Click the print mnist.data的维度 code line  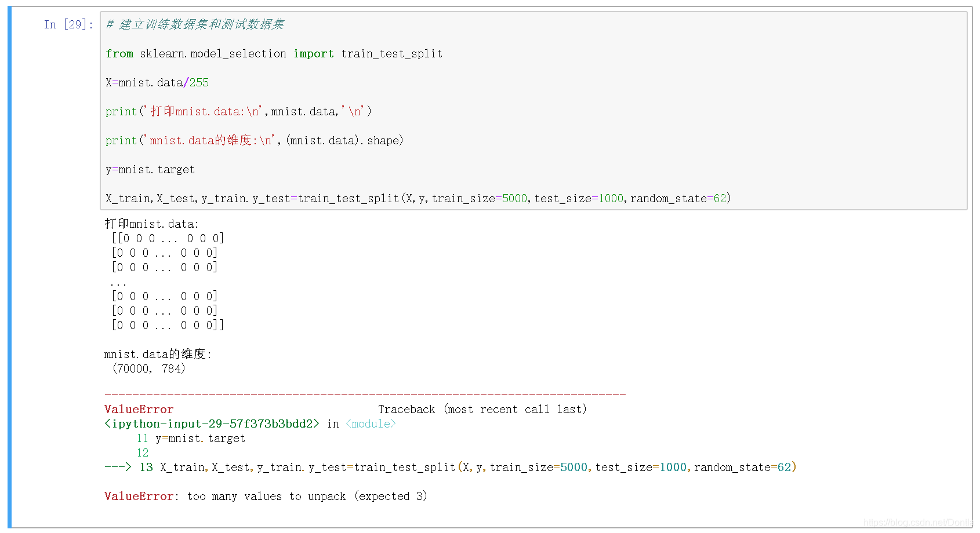click(254, 140)
